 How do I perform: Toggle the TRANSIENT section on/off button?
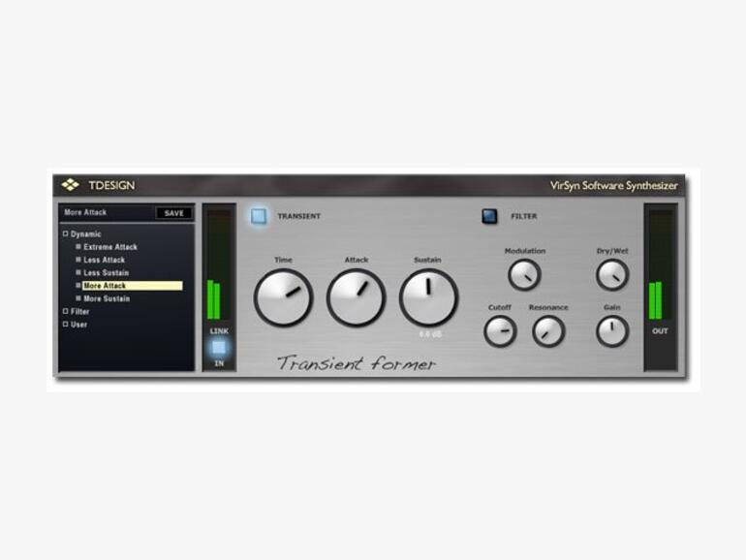click(259, 216)
